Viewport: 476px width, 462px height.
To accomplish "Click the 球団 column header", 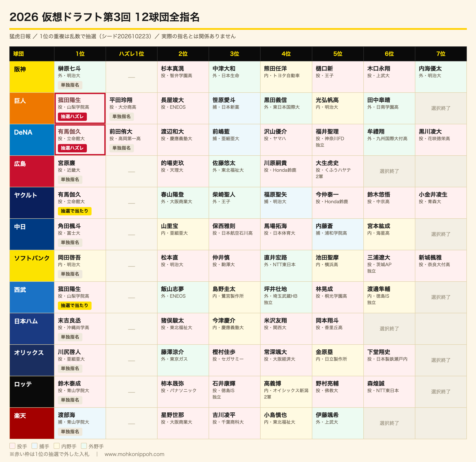I will 32,54.
